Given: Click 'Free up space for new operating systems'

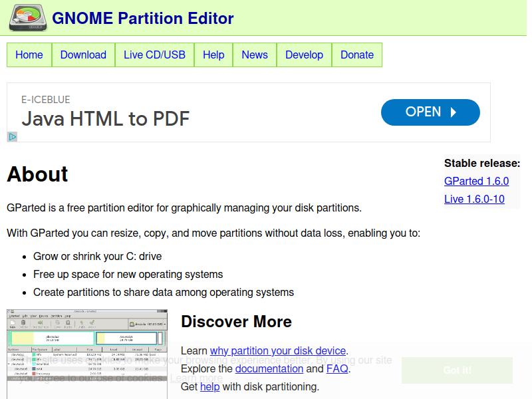Looking at the screenshot, I should point(128,275).
